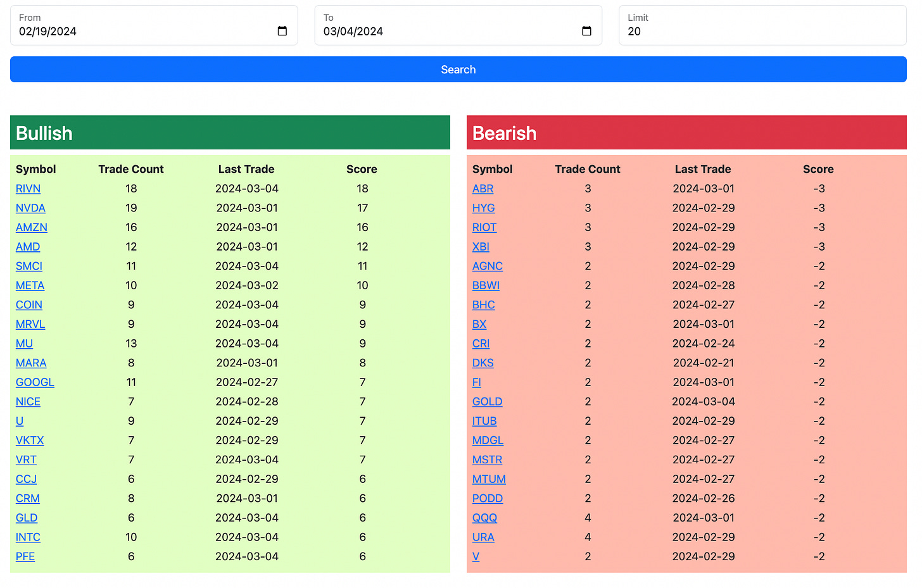The image size is (922, 588).
Task: Open the BBWI symbol link
Action: 486,285
